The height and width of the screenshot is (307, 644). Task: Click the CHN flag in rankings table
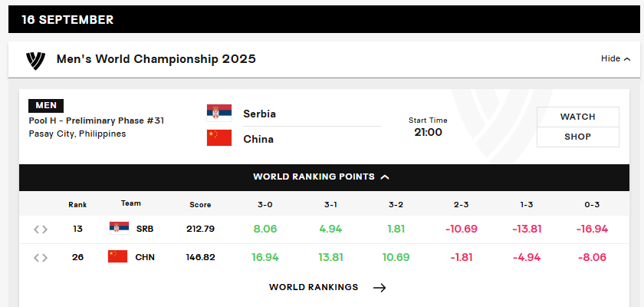117,257
